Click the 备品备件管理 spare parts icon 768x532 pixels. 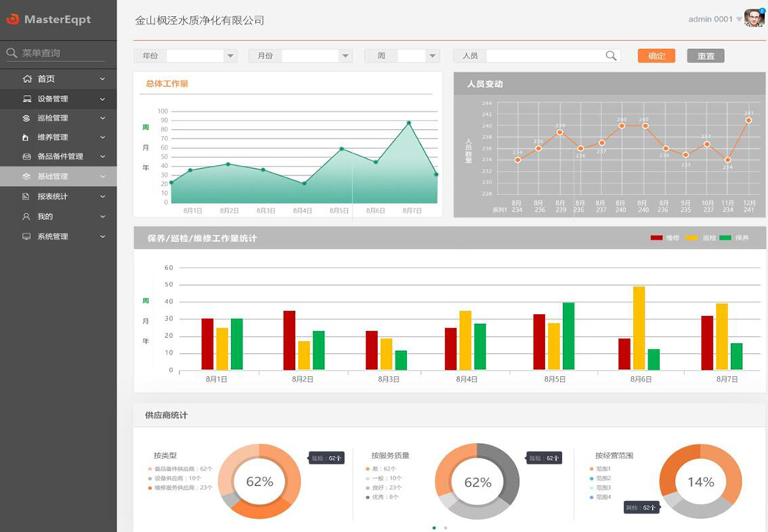coord(26,157)
